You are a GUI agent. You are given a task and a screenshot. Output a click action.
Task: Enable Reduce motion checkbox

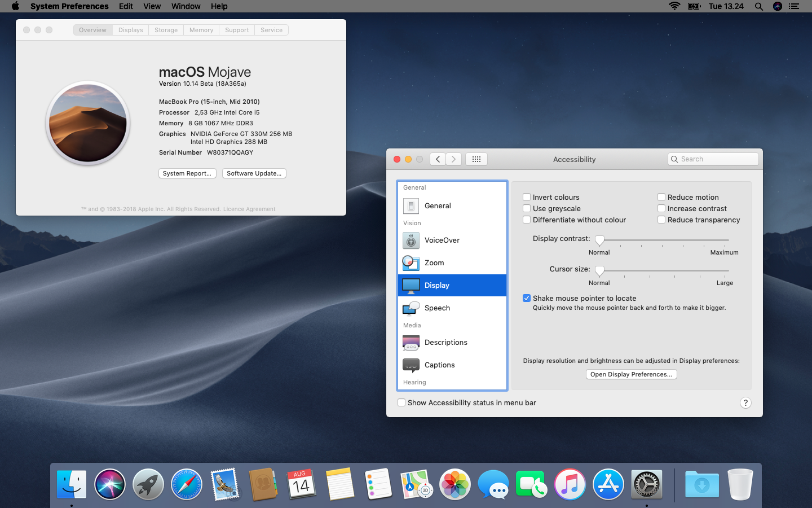pyautogui.click(x=661, y=197)
